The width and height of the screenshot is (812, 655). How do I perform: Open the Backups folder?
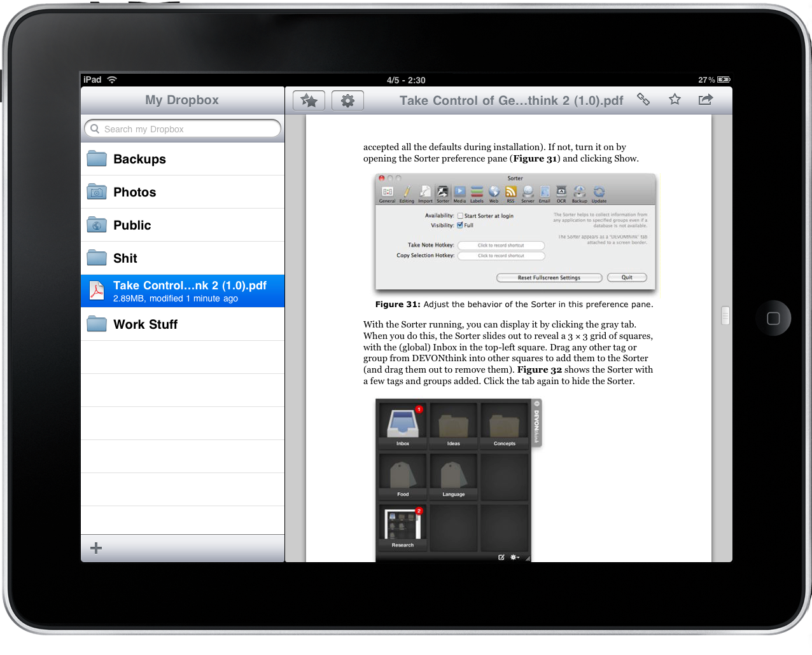183,159
